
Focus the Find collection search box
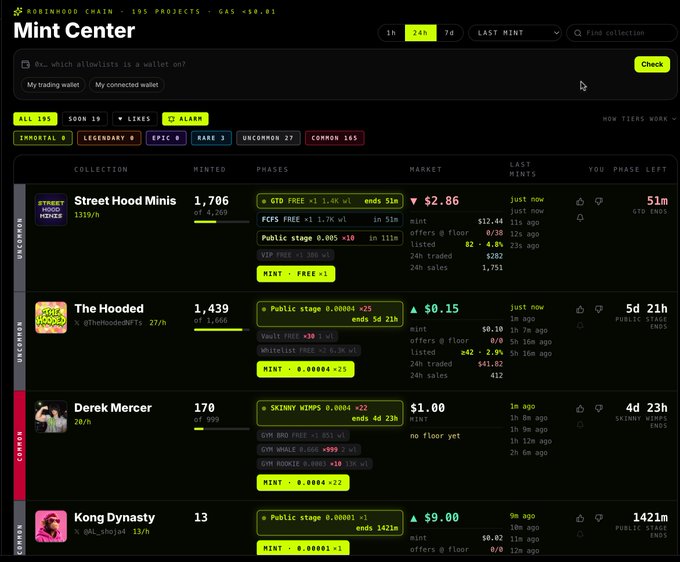pyautogui.click(x=621, y=33)
